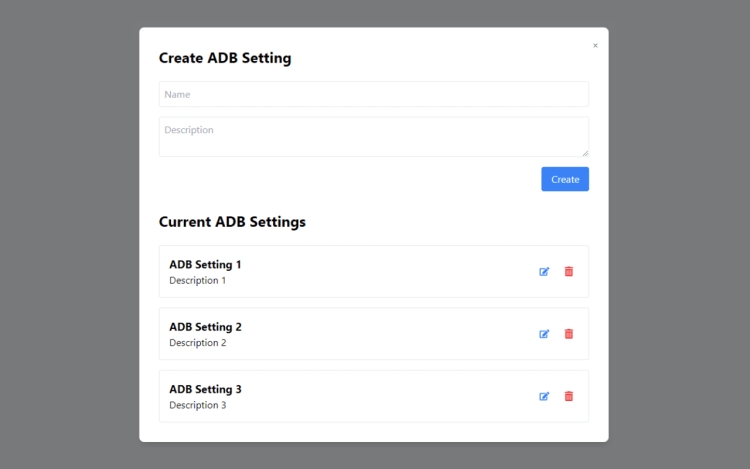Edit ADB Setting 3 via pencil icon

544,396
